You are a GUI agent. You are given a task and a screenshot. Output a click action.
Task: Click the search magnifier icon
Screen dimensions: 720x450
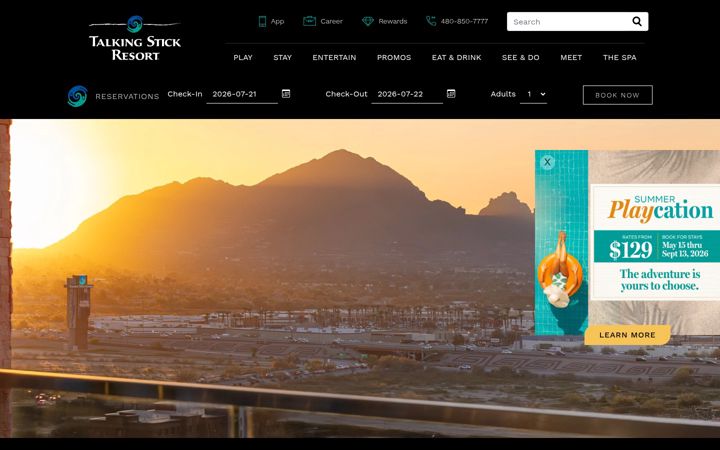(637, 22)
